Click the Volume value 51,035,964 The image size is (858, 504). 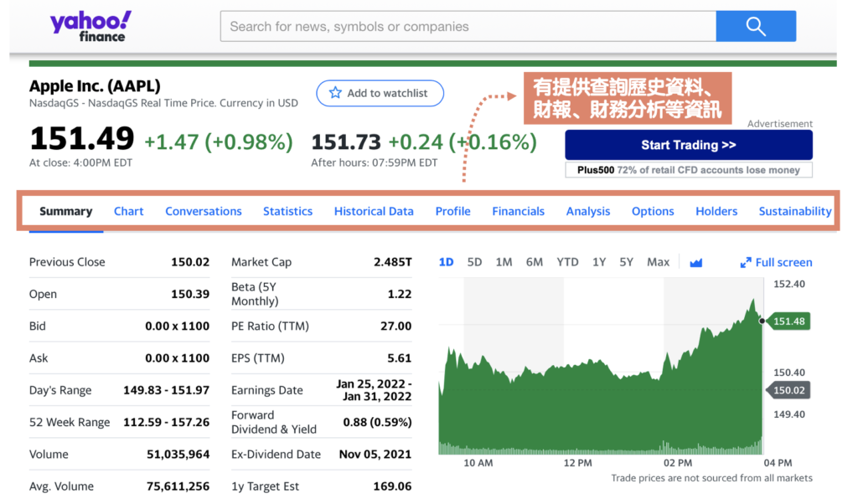(178, 455)
